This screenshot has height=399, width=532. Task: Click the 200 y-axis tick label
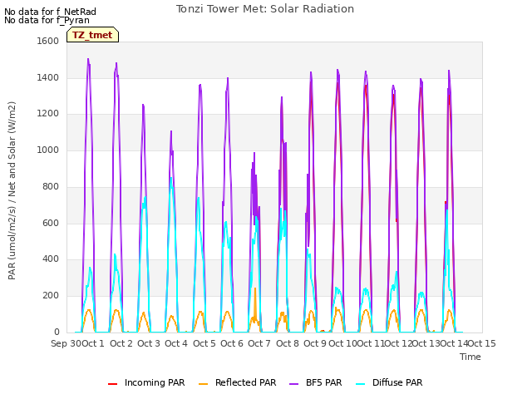(51, 296)
